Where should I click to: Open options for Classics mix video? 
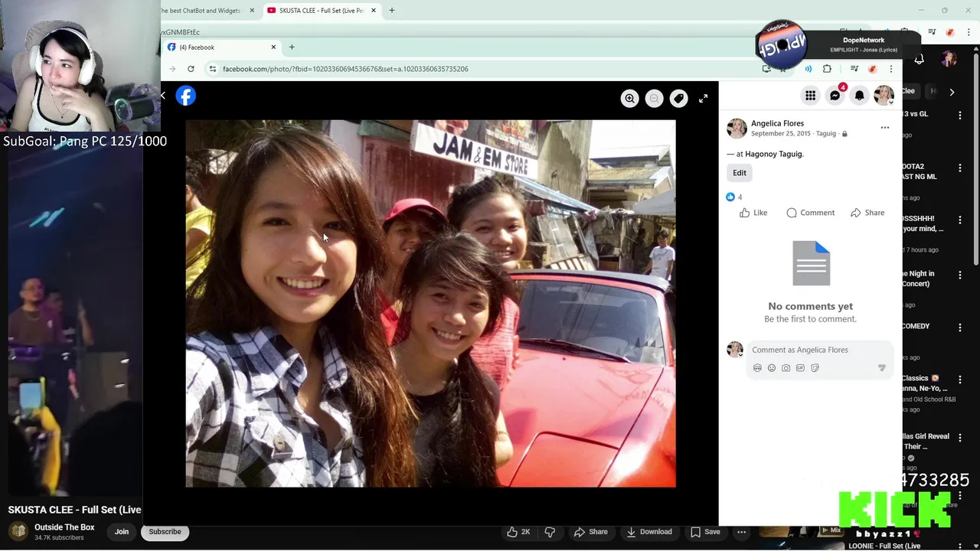click(x=960, y=380)
